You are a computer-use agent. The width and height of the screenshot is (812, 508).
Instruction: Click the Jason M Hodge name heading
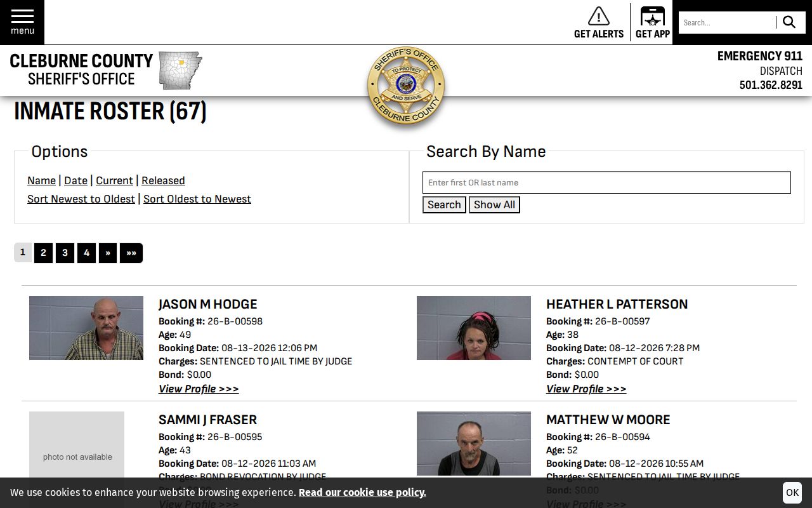click(x=208, y=304)
